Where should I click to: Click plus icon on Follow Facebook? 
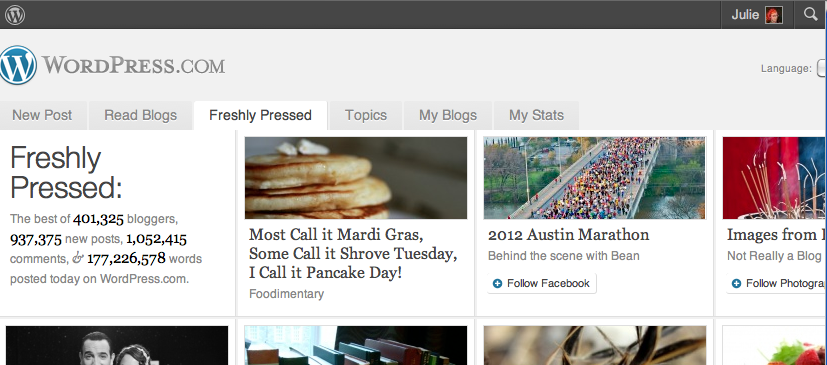(x=497, y=284)
